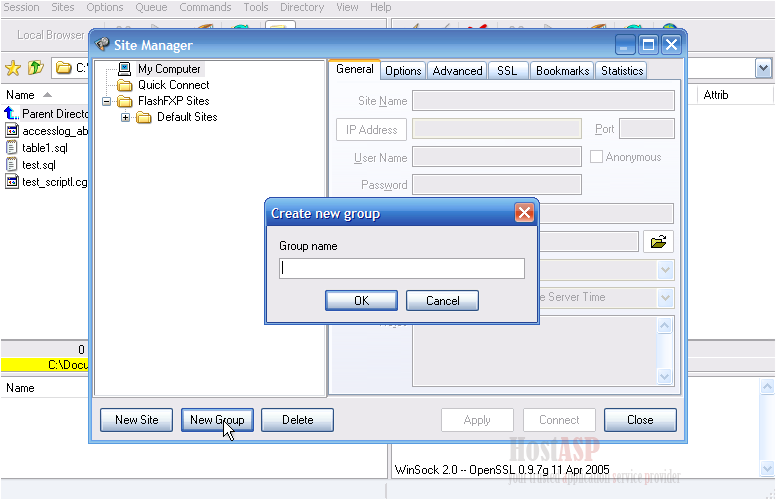Open the Bookmarks tab

[x=562, y=71]
